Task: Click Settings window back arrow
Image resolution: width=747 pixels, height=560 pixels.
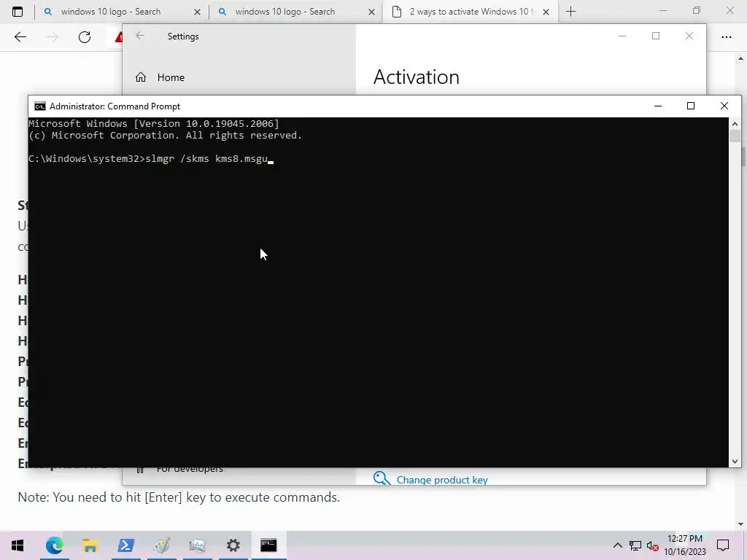Action: (139, 36)
